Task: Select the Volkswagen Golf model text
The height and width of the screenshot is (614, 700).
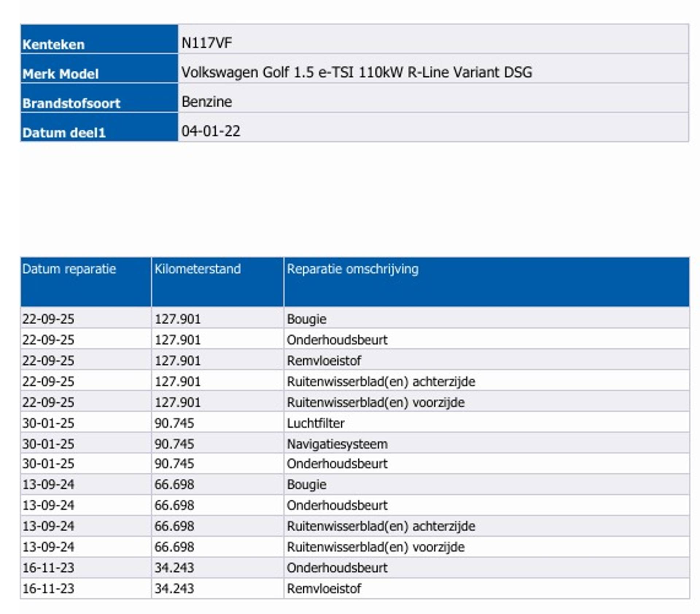Action: click(x=356, y=72)
